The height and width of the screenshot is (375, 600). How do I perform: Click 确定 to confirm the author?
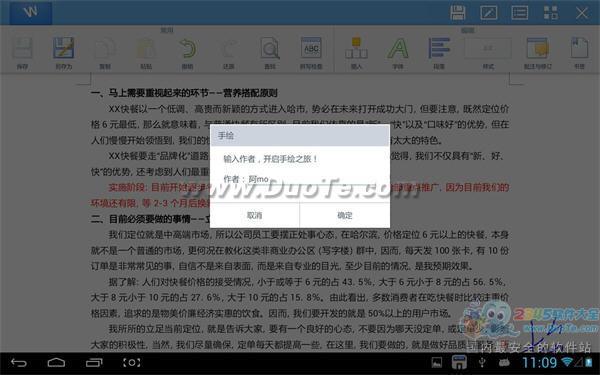tap(345, 215)
